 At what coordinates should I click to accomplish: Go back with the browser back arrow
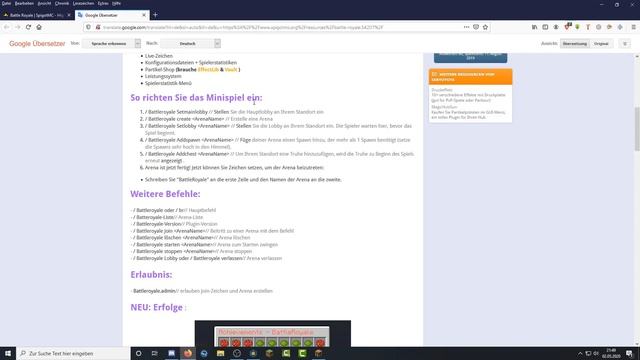coord(7,27)
